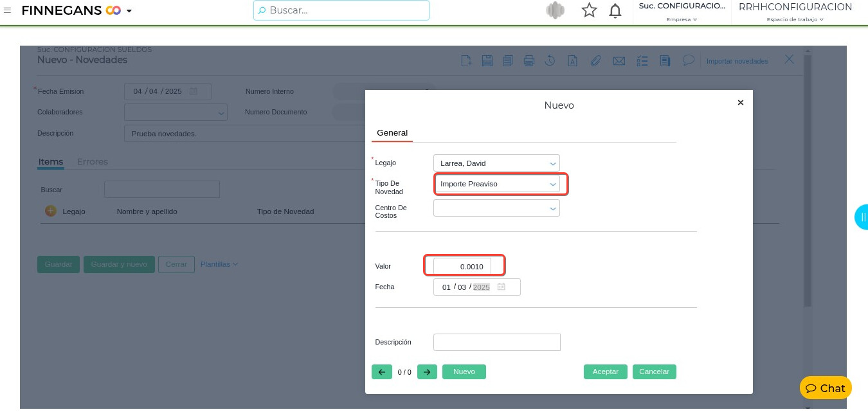The width and height of the screenshot is (868, 412).
Task: Open the Centro De Costos dropdown
Action: tap(496, 208)
